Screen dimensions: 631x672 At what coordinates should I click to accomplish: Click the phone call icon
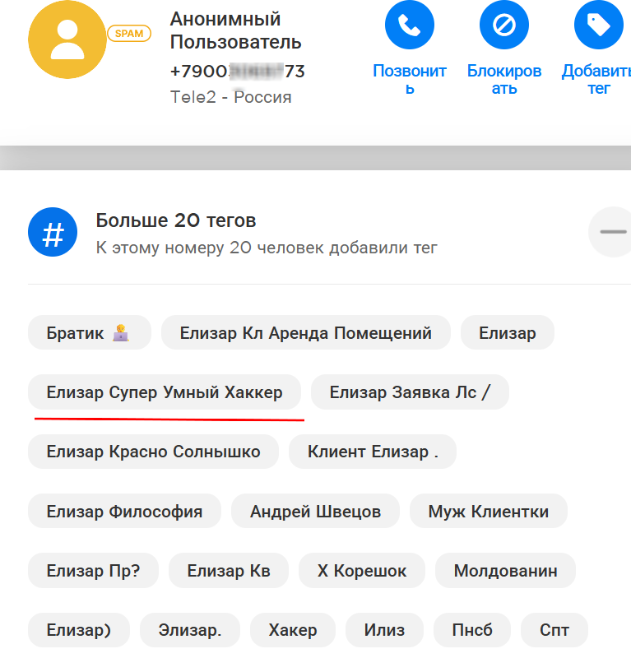[409, 25]
